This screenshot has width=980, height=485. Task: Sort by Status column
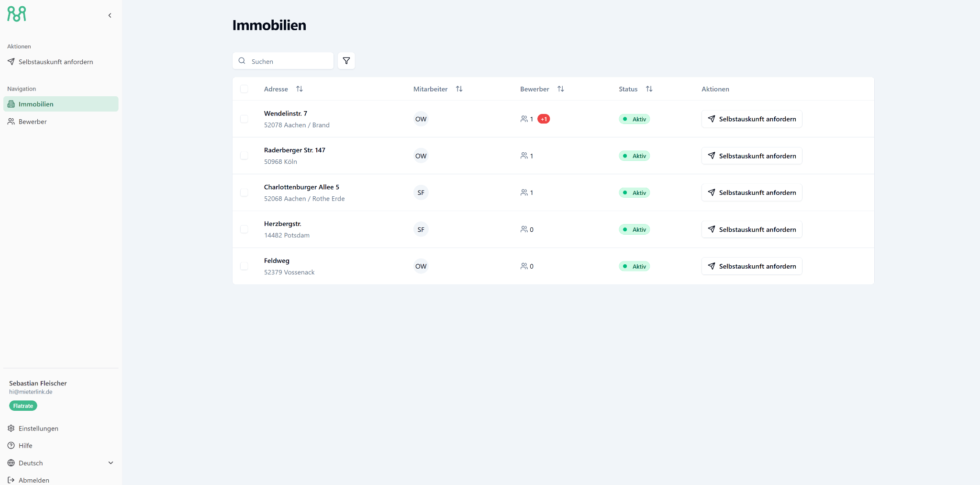point(649,89)
